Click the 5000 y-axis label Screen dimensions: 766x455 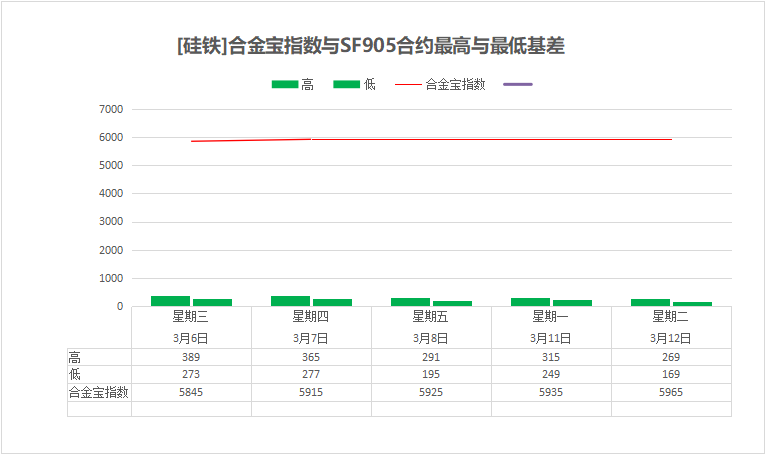click(x=111, y=166)
